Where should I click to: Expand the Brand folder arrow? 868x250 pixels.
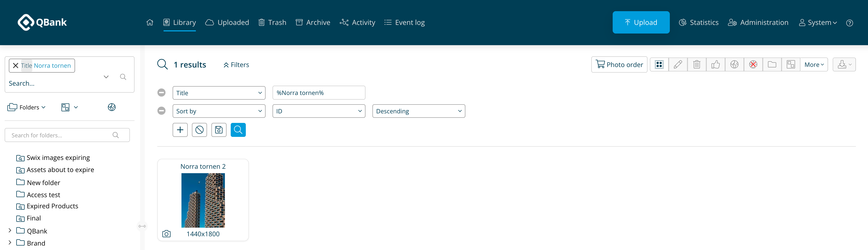(x=10, y=243)
